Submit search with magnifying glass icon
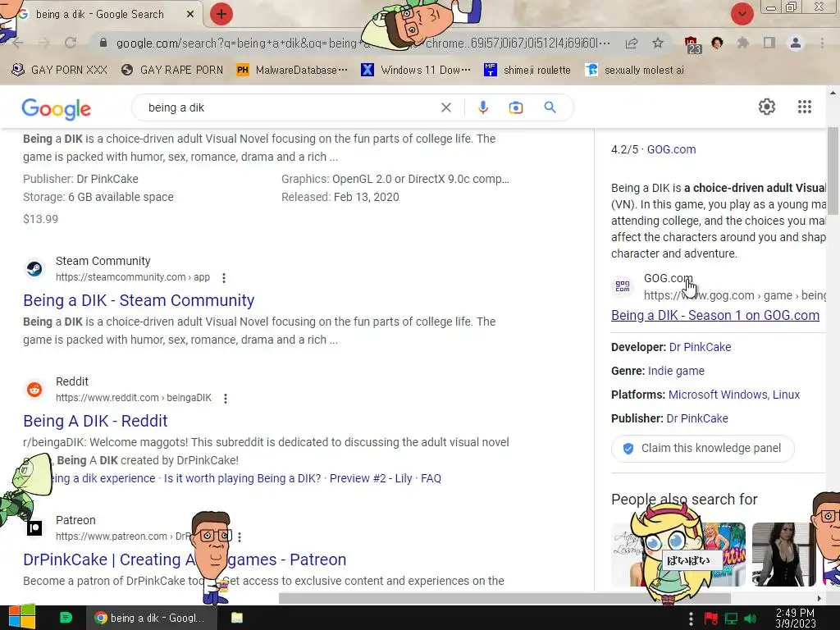This screenshot has width=840, height=630. 550,107
